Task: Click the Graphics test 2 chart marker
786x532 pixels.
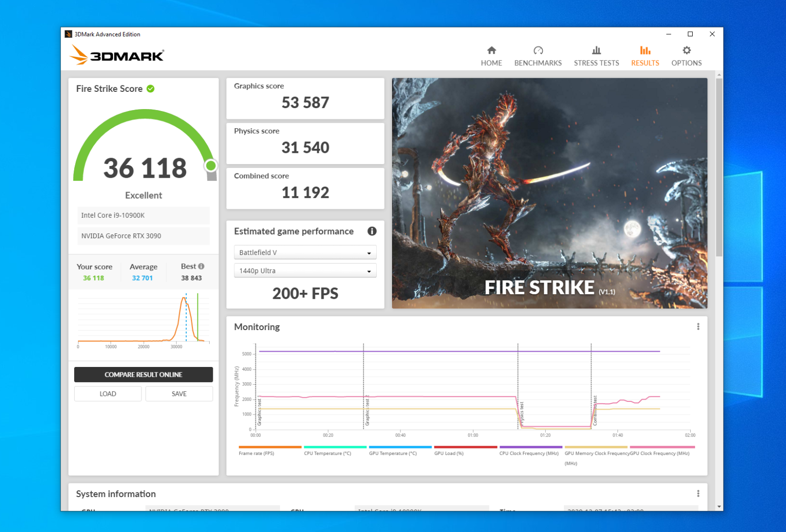Action: tap(366, 410)
